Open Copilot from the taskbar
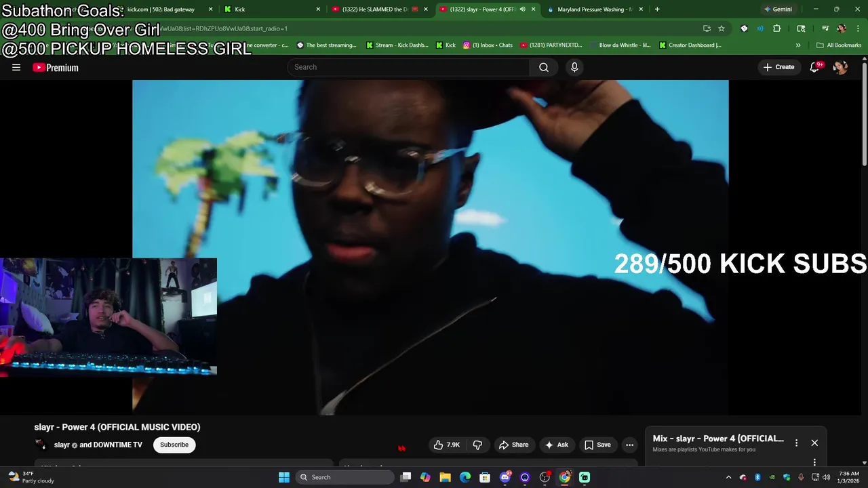Viewport: 868px width, 488px height. (x=425, y=477)
